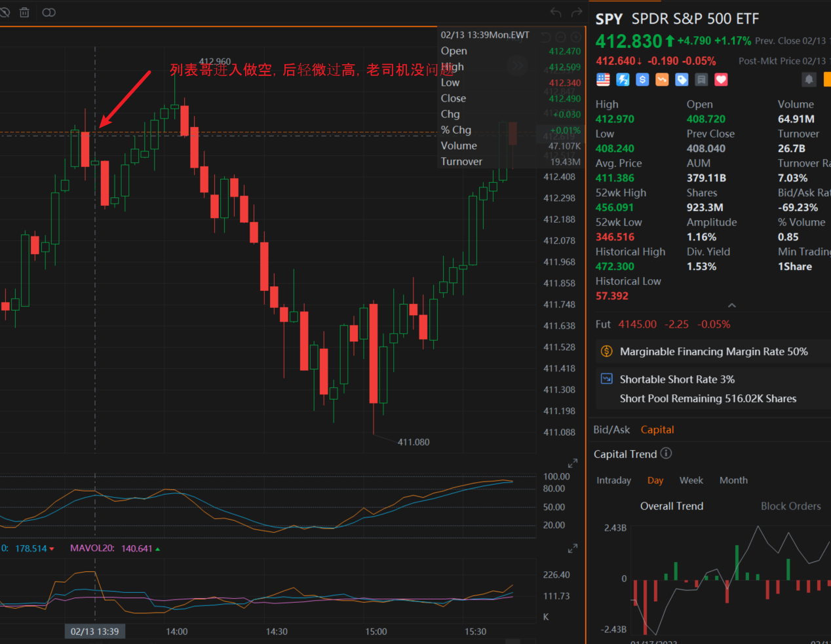831x644 pixels.
Task: Delete drawings with the trash can icon
Action: pos(24,12)
